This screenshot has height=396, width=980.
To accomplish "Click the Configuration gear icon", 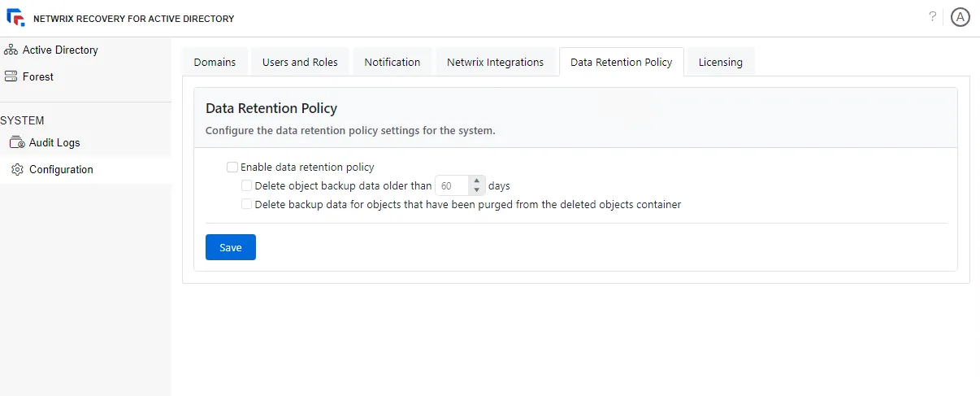I will point(17,169).
